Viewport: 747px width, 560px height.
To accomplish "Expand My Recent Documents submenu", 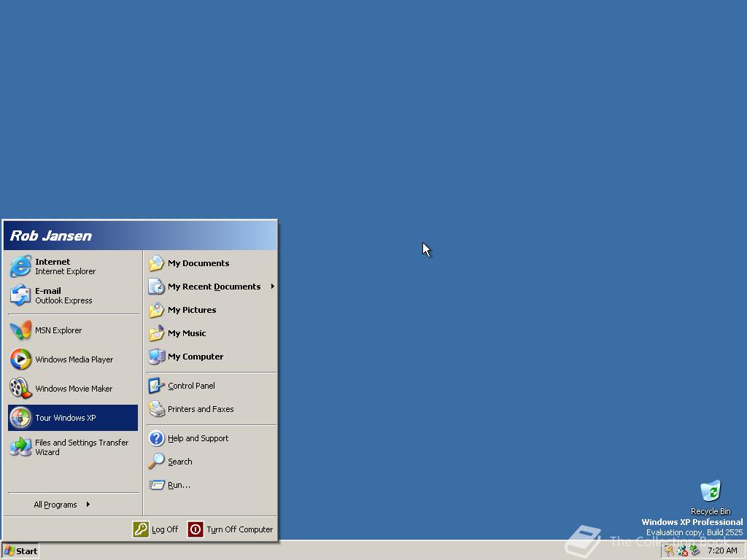I will pyautogui.click(x=212, y=287).
